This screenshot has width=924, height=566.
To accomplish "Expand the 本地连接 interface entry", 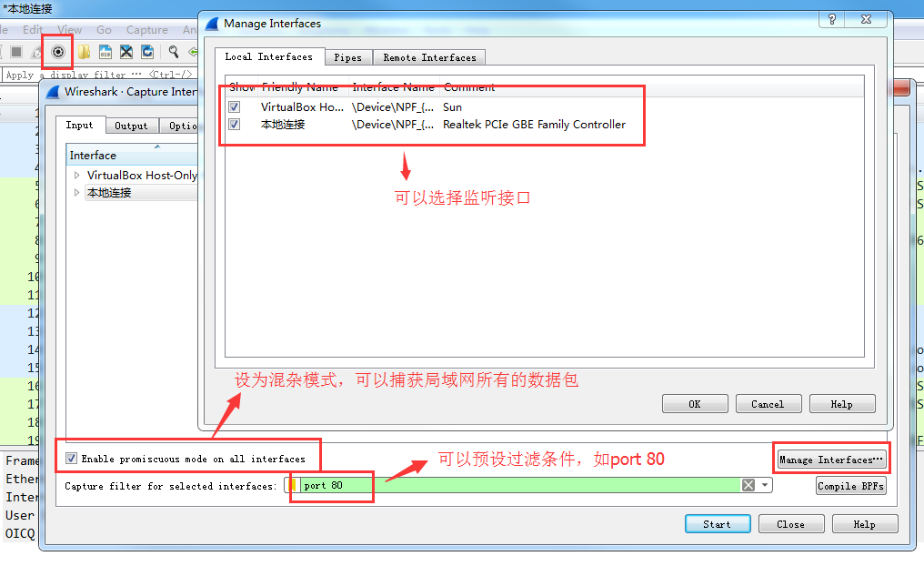I will click(76, 193).
